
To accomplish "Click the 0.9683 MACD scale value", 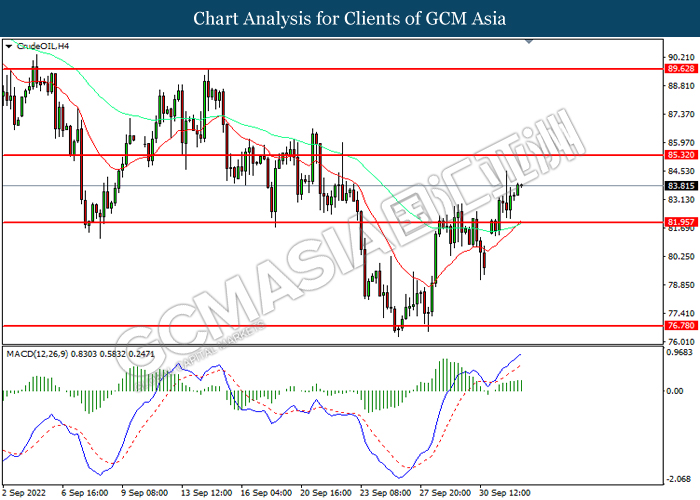I will pos(679,352).
